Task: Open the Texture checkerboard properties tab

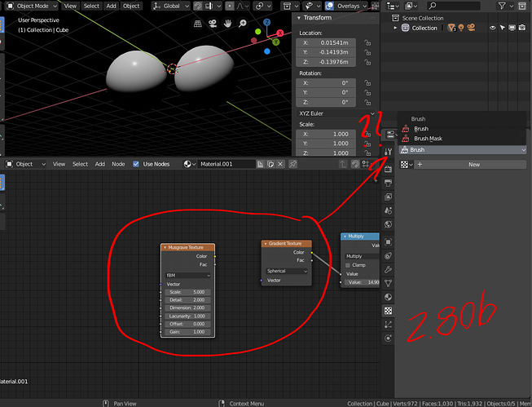Action: [388, 311]
